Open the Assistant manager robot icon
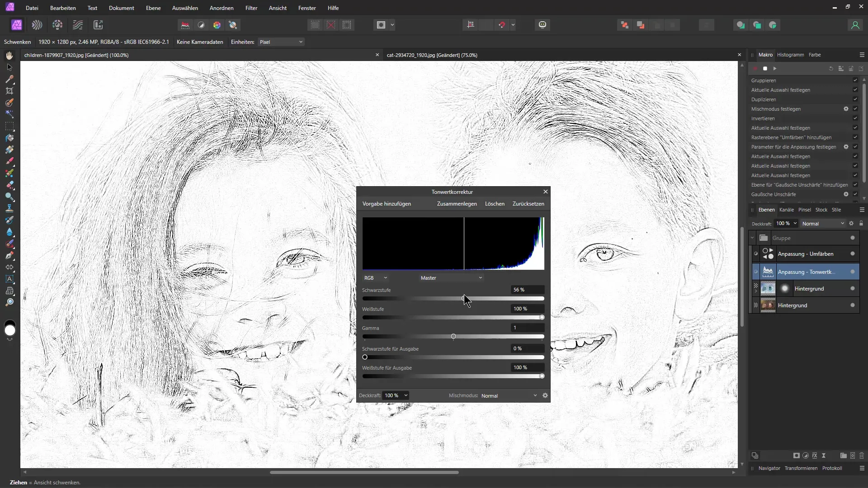The height and width of the screenshot is (488, 868). click(x=542, y=25)
